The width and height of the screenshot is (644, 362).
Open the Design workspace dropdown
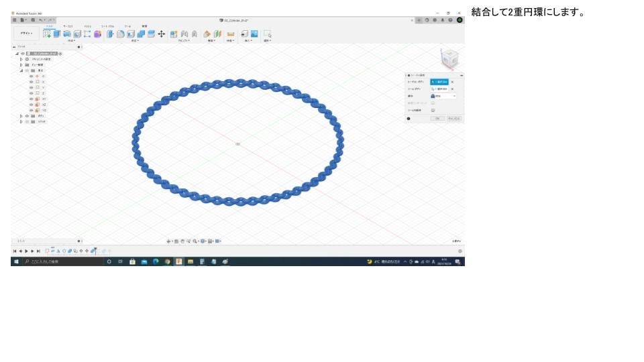point(27,34)
